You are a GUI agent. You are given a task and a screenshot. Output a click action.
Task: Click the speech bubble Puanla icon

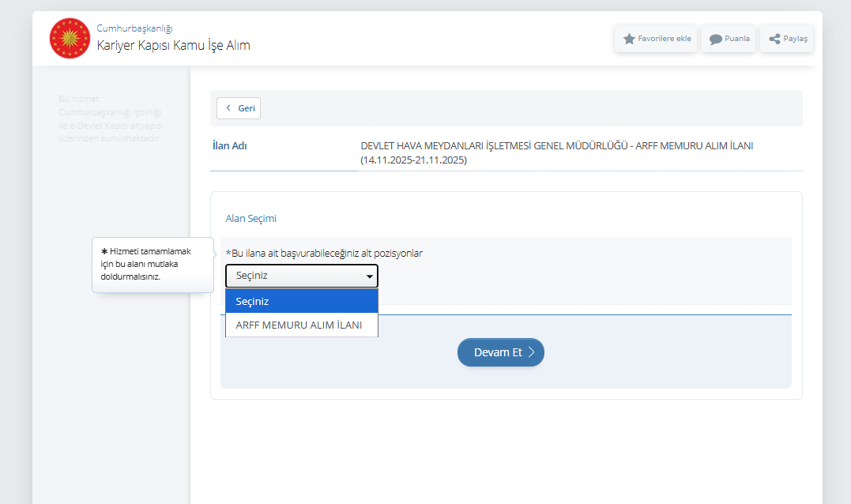click(715, 39)
